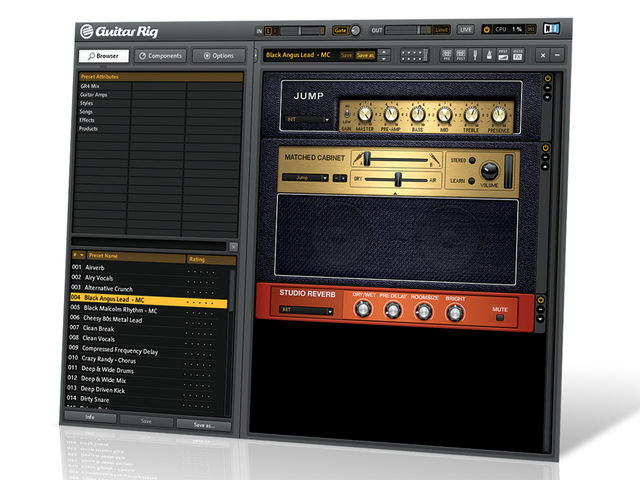Select the Styles attribute

[x=86, y=103]
